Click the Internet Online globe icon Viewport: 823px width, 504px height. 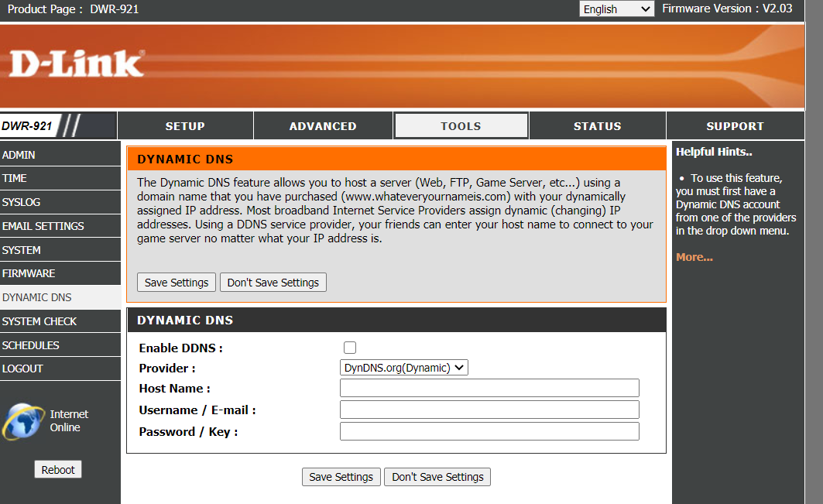pyautogui.click(x=23, y=421)
